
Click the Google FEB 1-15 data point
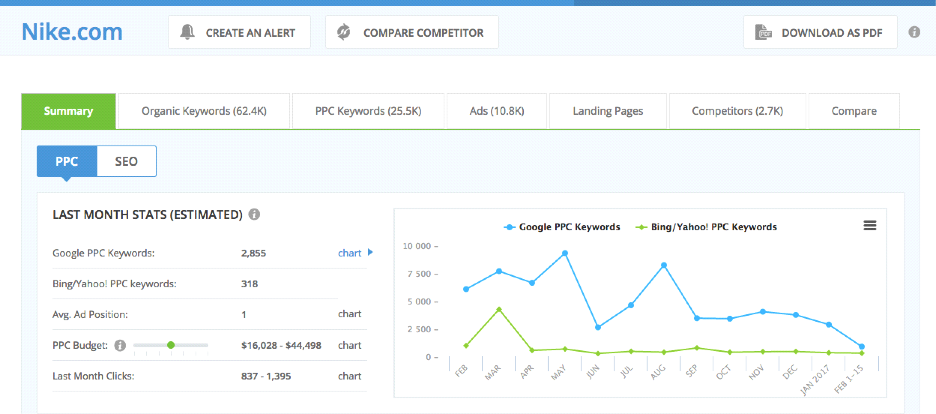tap(861, 347)
